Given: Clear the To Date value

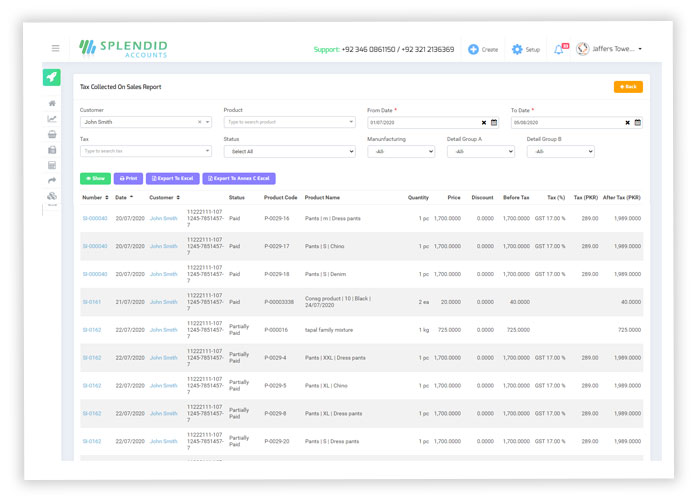Looking at the screenshot, I should tap(628, 123).
